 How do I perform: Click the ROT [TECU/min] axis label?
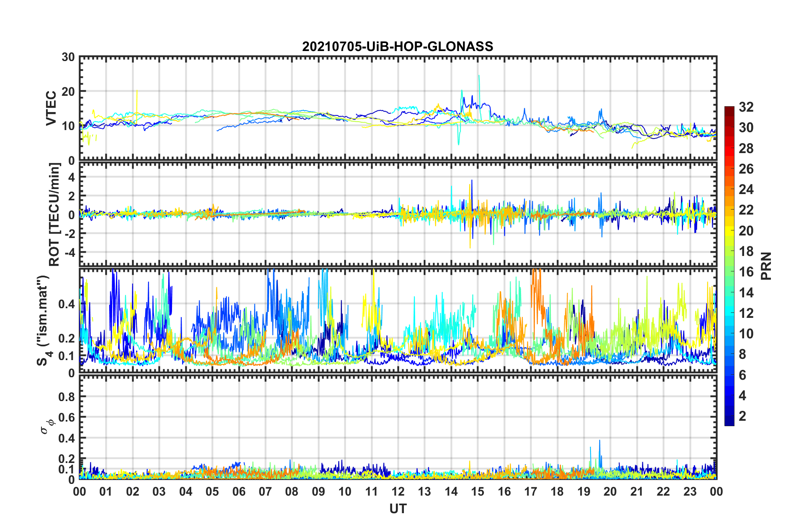54,215
